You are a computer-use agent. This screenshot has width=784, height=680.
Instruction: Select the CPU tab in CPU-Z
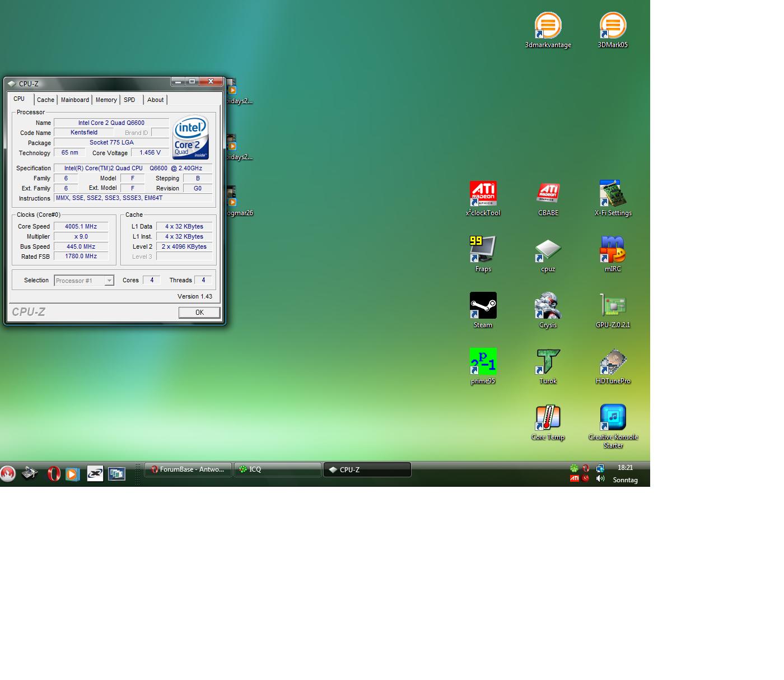click(x=19, y=99)
